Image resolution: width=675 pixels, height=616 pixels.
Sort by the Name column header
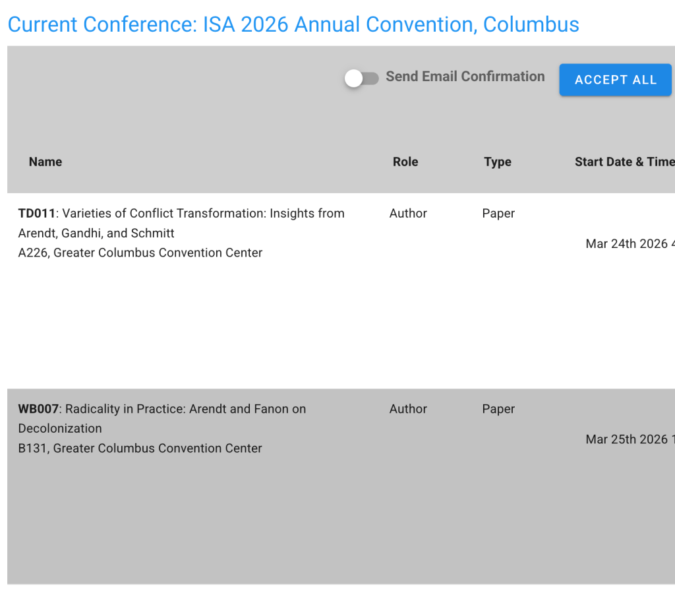[x=45, y=162]
